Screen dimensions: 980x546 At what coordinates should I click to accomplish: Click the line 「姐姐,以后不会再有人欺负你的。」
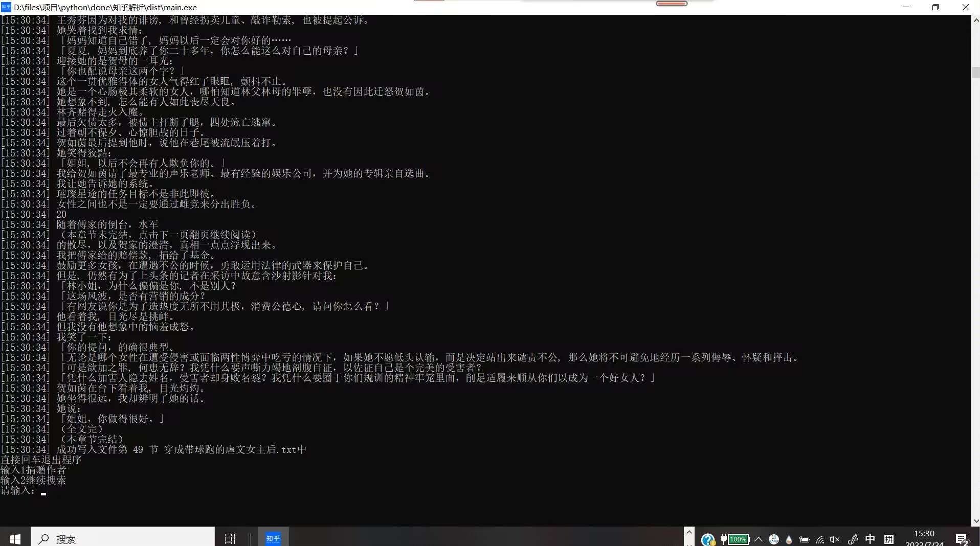[114, 163]
